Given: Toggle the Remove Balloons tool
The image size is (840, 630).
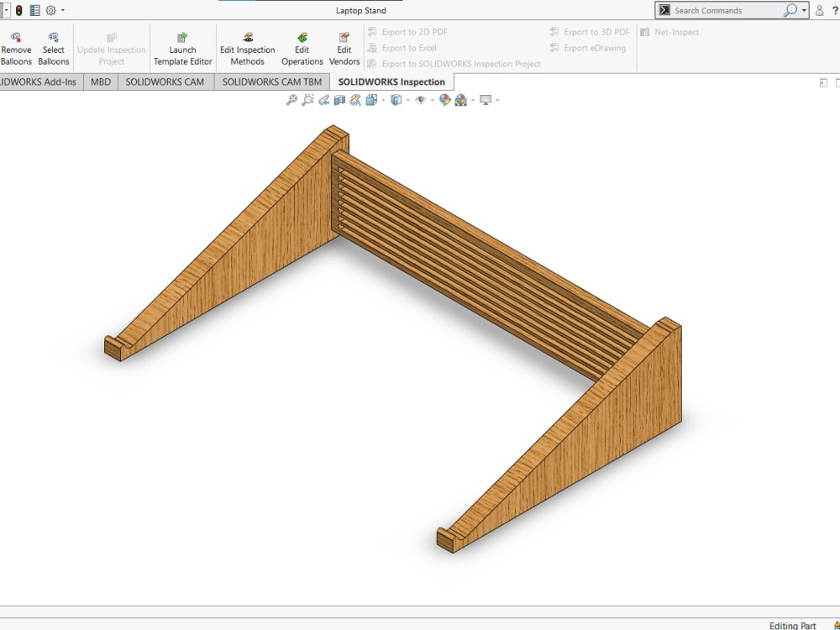Looking at the screenshot, I should click(x=15, y=47).
